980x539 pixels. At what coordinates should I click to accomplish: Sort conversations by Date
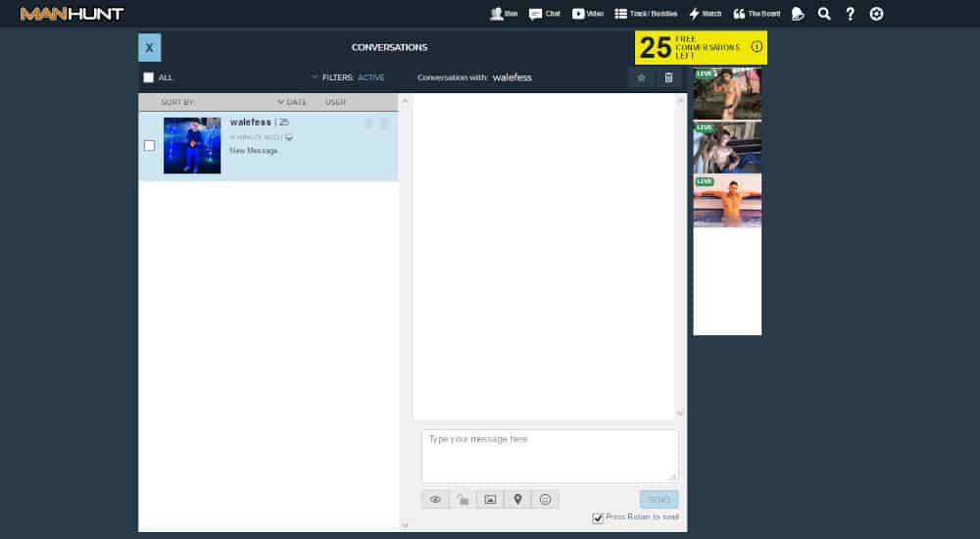292,102
